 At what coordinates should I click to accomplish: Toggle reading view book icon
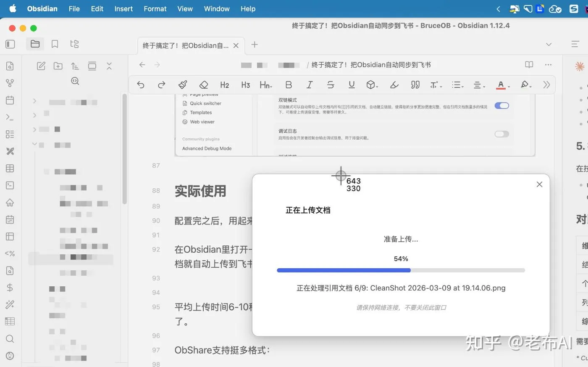(x=529, y=64)
